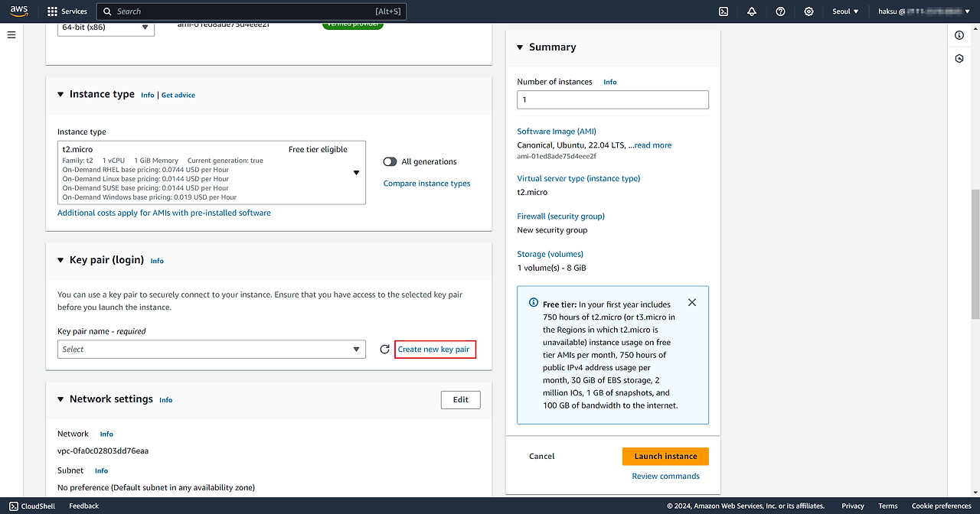The image size is (980, 514).
Task: Click the Number of instances field
Action: pyautogui.click(x=612, y=99)
